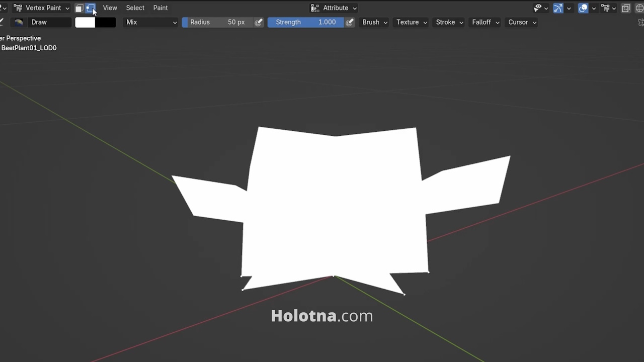Toggle pressure sensitivity for Strength

350,22
